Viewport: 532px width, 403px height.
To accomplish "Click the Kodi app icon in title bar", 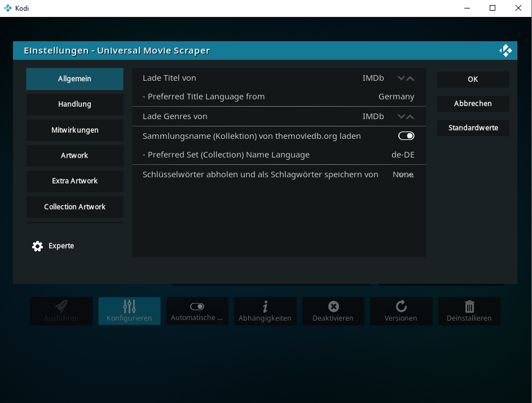I will pos(8,8).
